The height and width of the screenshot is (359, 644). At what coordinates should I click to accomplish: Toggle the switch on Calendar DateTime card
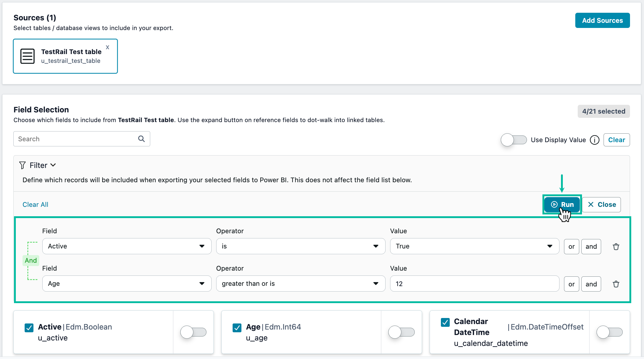610,332
